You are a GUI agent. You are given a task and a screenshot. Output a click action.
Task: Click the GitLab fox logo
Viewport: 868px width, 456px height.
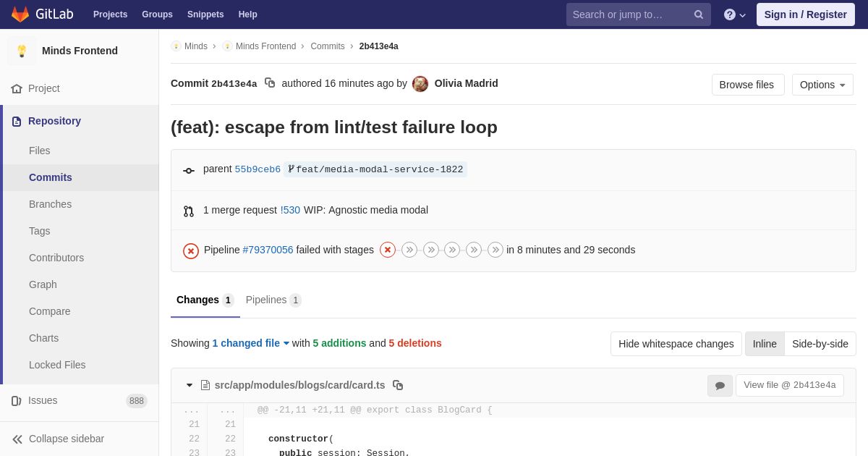coord(20,14)
